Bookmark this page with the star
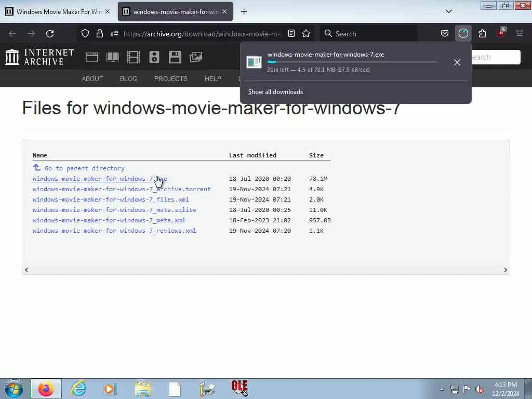This screenshot has height=399, width=532. 306,34
